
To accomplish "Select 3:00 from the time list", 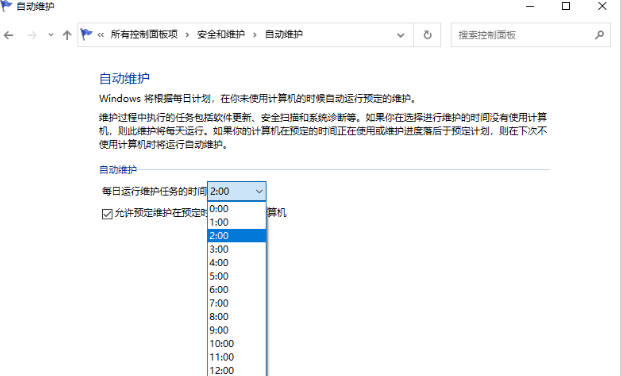I will point(237,249).
